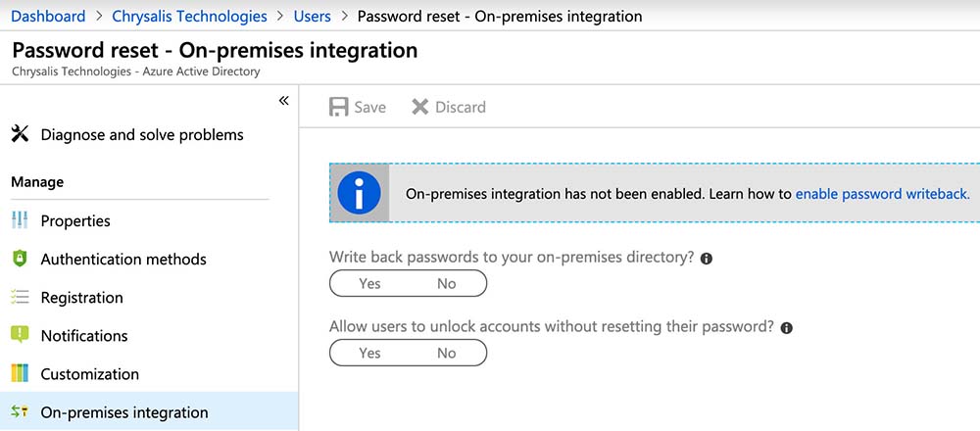Follow the enable password writeback link
Viewport: 980px width, 431px height.
click(882, 194)
